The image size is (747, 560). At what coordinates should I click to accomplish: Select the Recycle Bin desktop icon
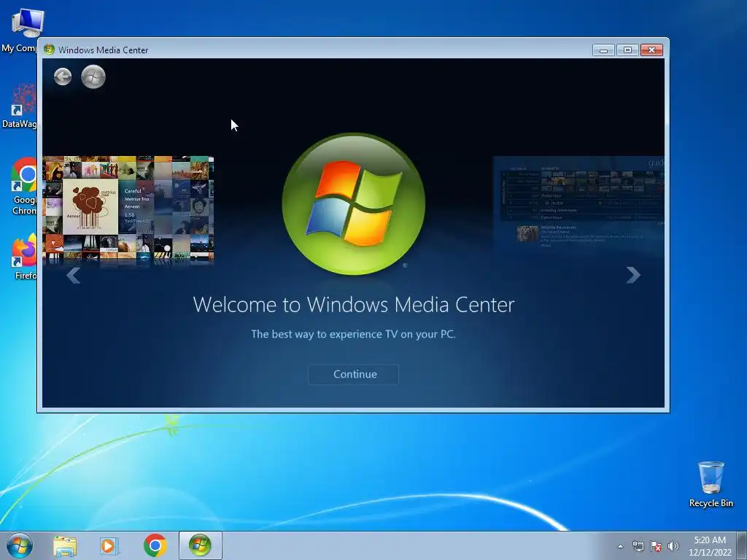pos(711,484)
